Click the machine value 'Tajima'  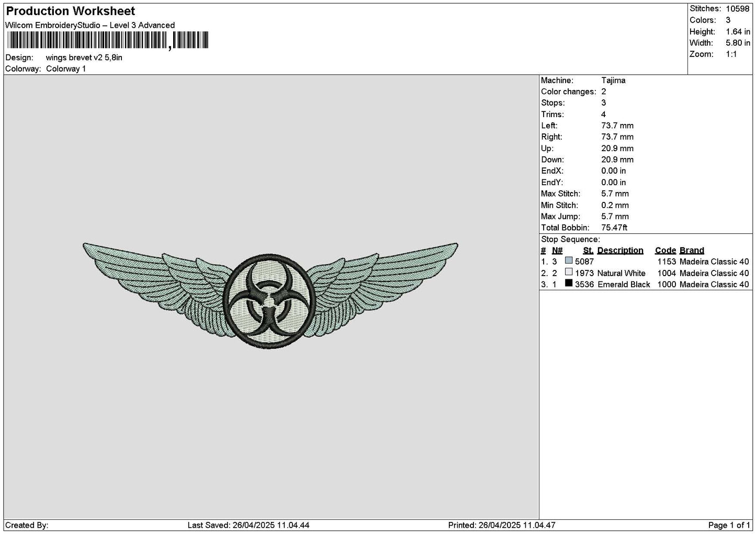pyautogui.click(x=613, y=81)
